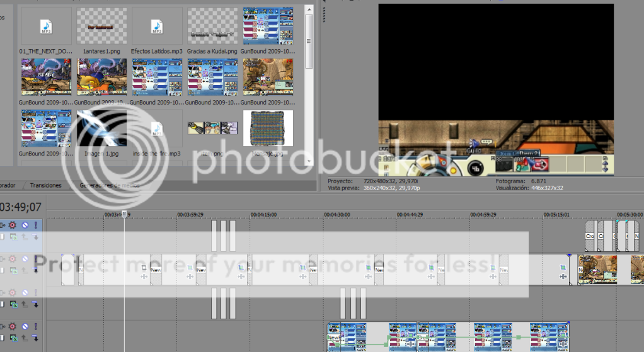The width and height of the screenshot is (644, 352).
Task: Solo the second video track
Action: click(x=36, y=259)
